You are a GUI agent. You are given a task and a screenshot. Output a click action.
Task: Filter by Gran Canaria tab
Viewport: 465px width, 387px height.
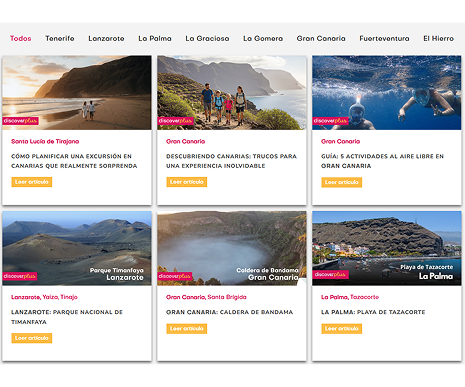click(321, 38)
